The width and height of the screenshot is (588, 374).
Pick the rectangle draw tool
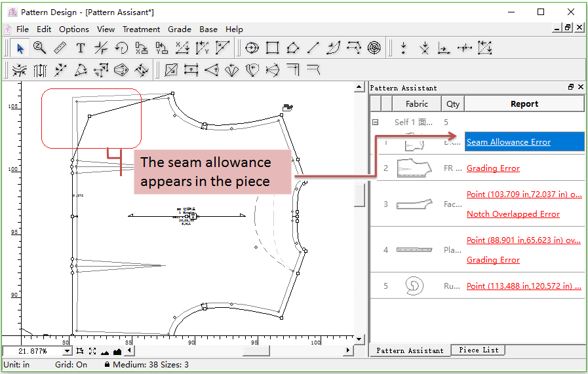click(x=273, y=48)
